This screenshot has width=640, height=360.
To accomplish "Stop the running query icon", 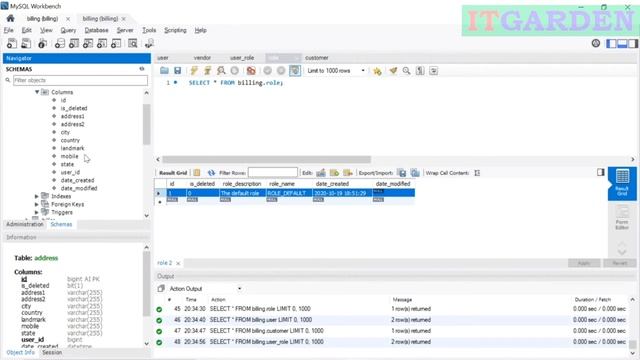I will click(x=235, y=71).
